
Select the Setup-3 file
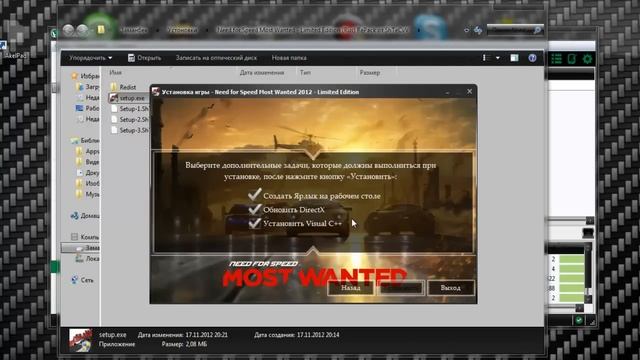(129, 130)
